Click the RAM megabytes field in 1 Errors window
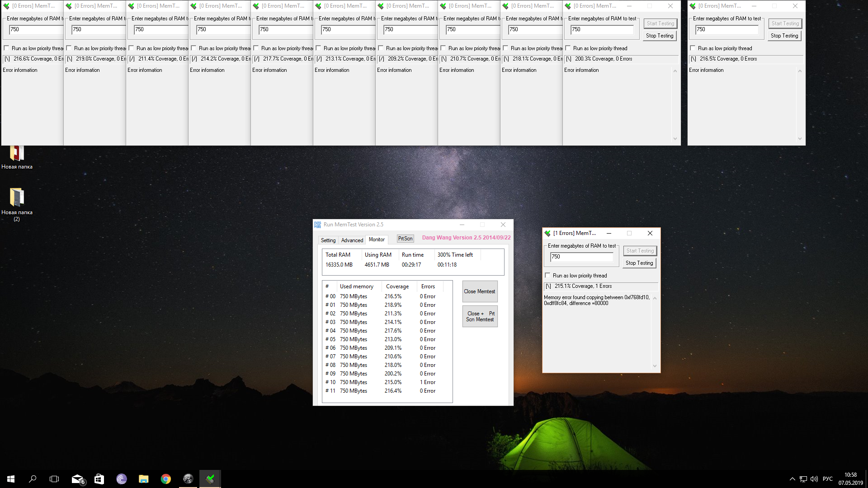The width and height of the screenshot is (868, 488). (x=581, y=257)
